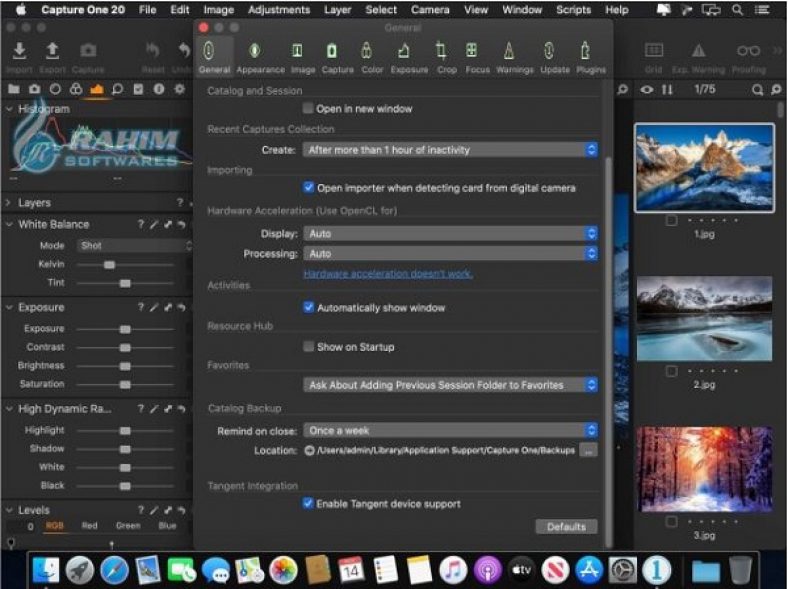
Task: Disable Enable Tangent device support checkbox
Action: pos(309,504)
